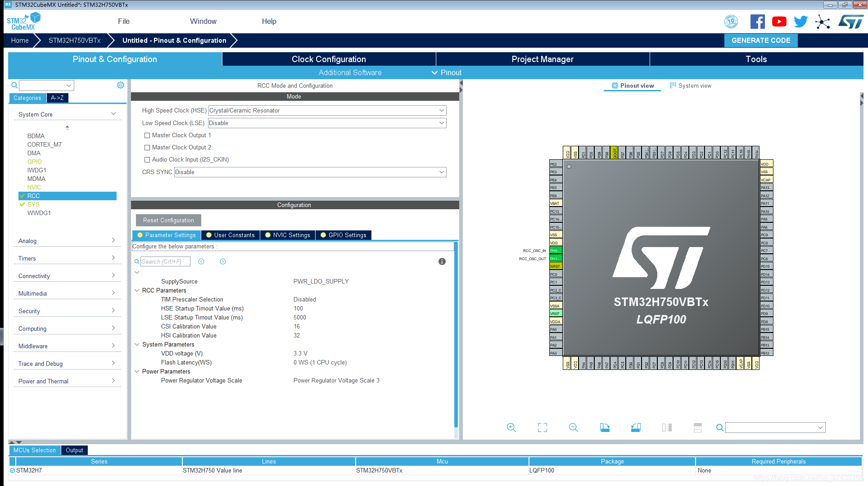The height and width of the screenshot is (486, 868).
Task: Enable Audio Clock Input I2S_CKIN
Action: (x=147, y=159)
